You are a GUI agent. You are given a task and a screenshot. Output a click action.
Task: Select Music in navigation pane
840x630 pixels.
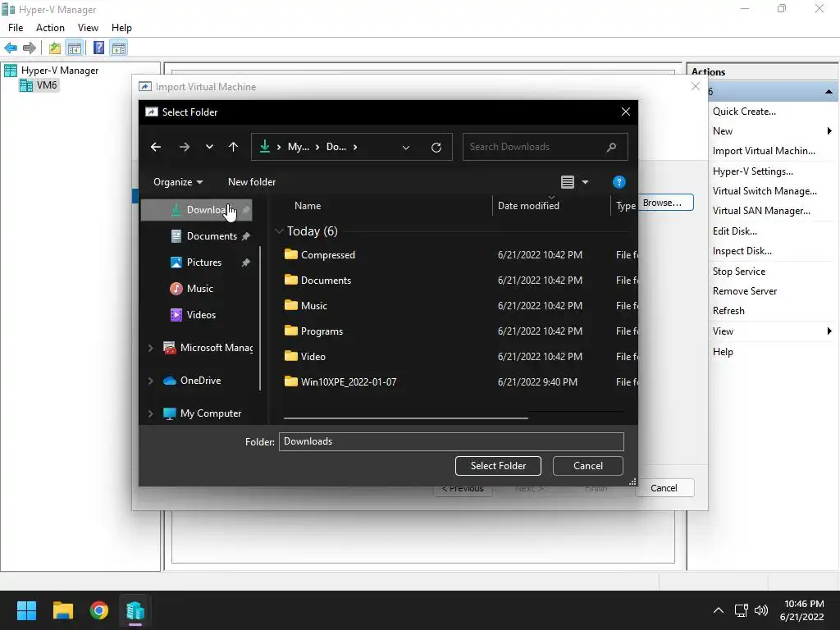(x=200, y=288)
